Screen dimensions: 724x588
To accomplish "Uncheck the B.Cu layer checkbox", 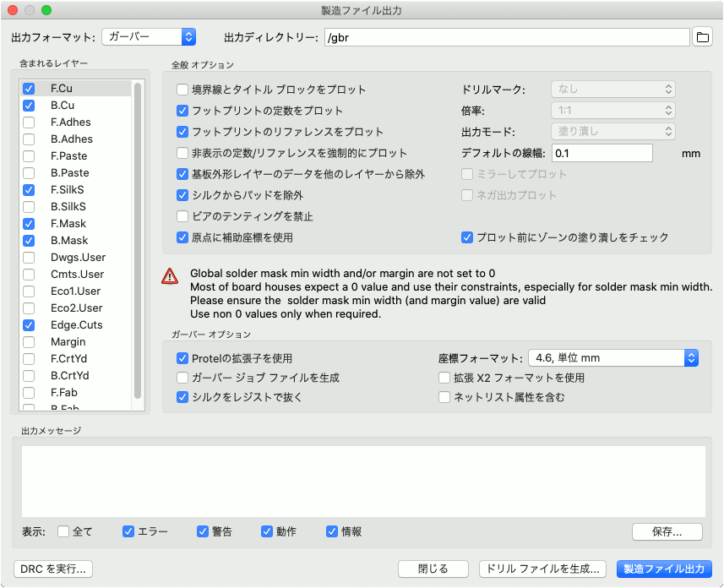I will pyautogui.click(x=29, y=106).
